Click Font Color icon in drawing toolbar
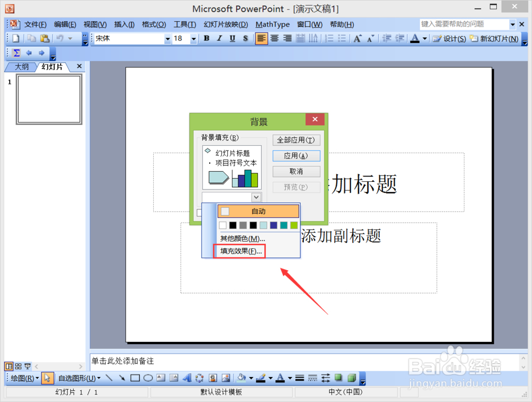 [x=280, y=378]
